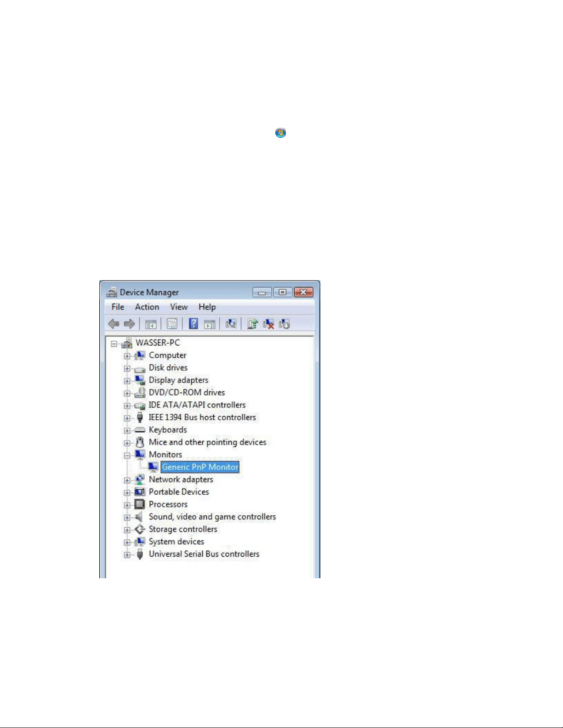Select the System devices label
Viewport: 563px width, 728px height.
[x=176, y=542]
